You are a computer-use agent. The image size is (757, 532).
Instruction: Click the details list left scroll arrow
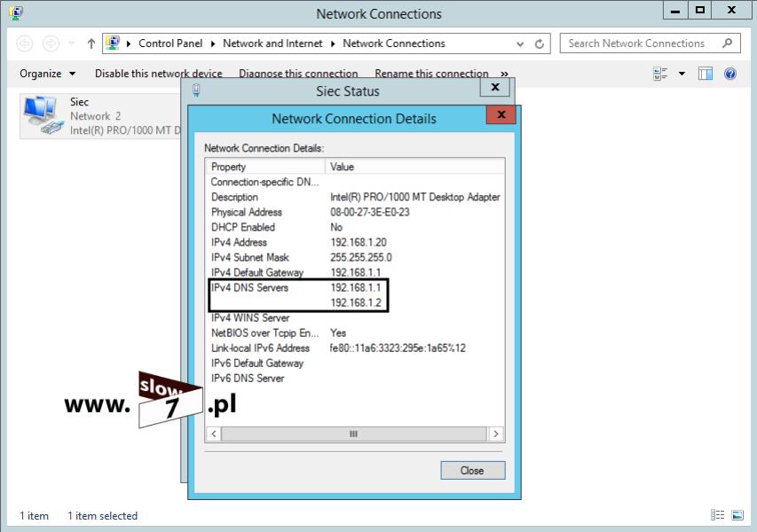[x=214, y=434]
